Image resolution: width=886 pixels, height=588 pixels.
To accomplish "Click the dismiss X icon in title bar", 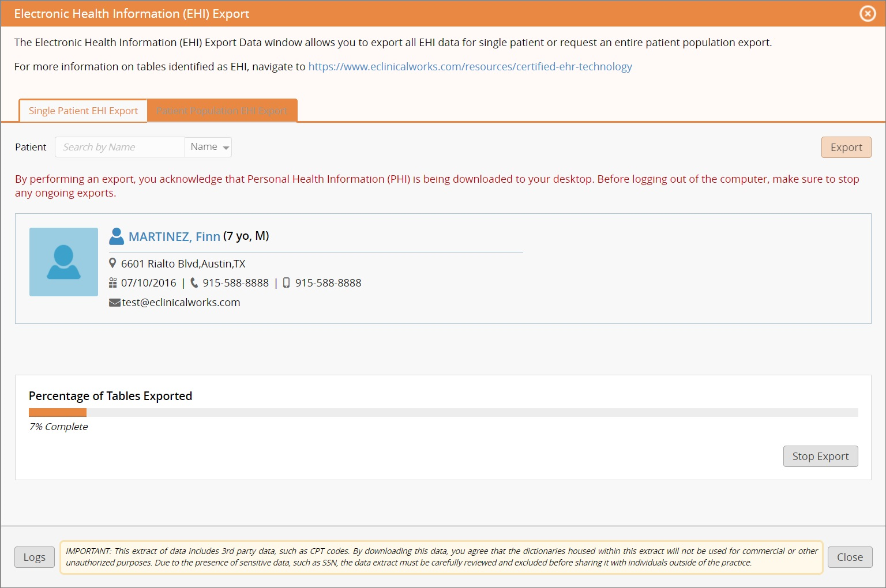I will click(868, 13).
